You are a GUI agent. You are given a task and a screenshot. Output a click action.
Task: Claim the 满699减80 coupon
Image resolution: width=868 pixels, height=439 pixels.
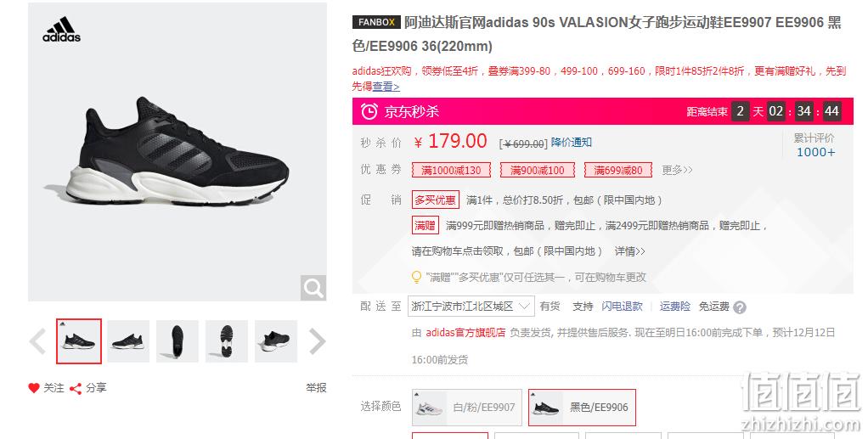pos(618,170)
